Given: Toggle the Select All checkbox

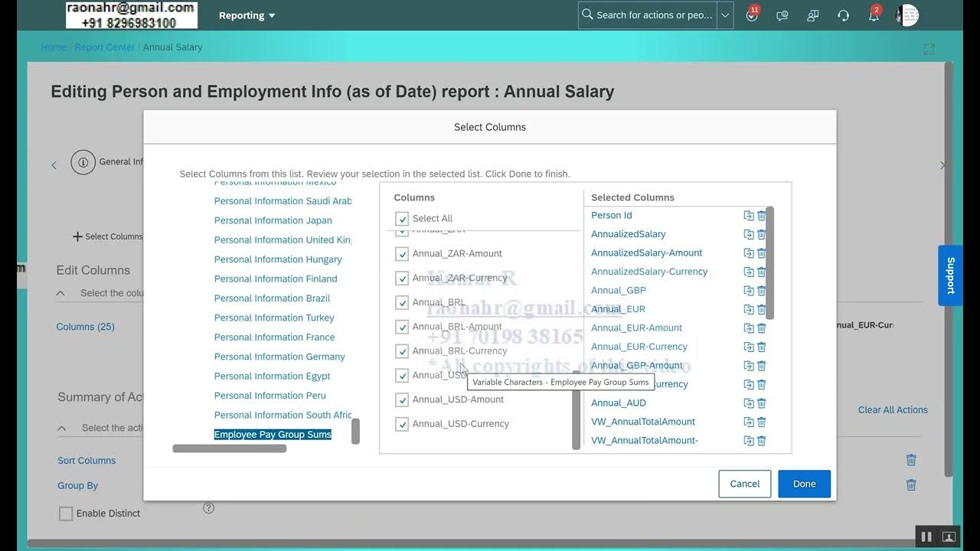Looking at the screenshot, I should (x=402, y=219).
